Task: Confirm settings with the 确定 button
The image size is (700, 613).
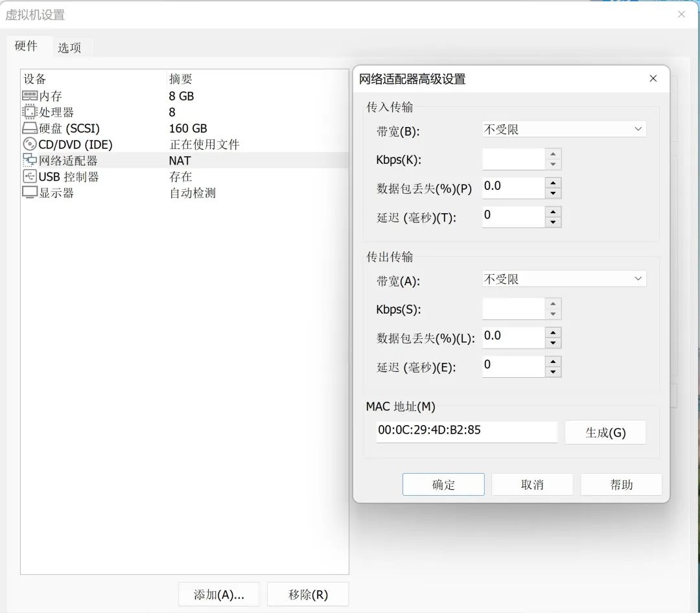Action: (443, 484)
